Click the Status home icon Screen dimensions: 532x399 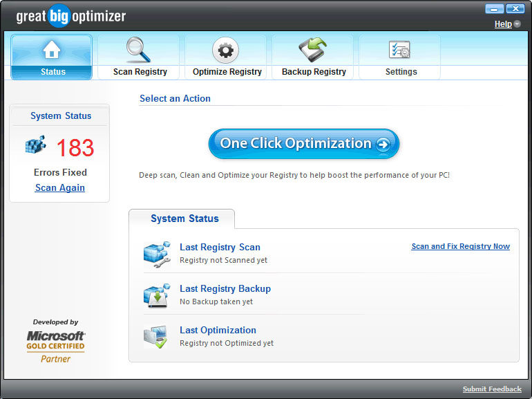coord(52,49)
